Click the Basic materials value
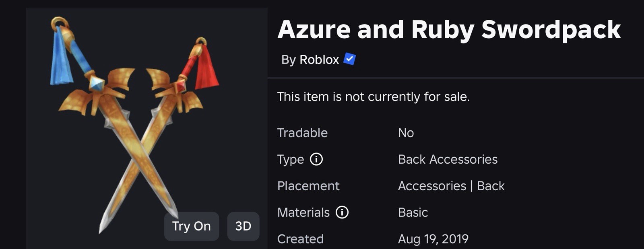The image size is (644, 249). pyautogui.click(x=413, y=212)
